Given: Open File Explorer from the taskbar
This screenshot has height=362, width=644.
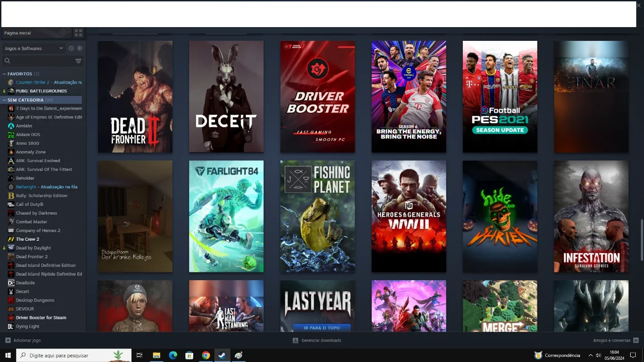Looking at the screenshot, I should (x=156, y=355).
